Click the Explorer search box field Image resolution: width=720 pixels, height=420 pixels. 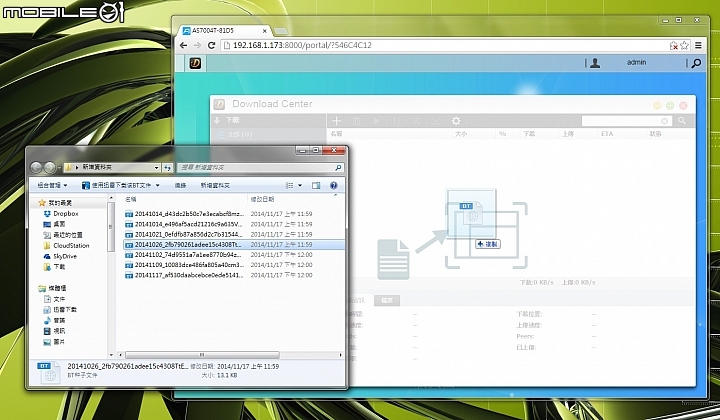260,168
